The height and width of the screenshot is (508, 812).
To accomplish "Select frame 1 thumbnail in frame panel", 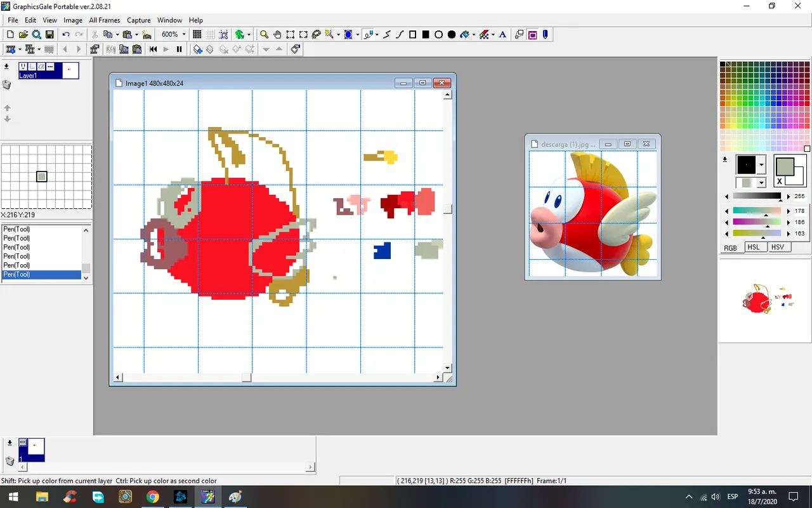I will 32,450.
